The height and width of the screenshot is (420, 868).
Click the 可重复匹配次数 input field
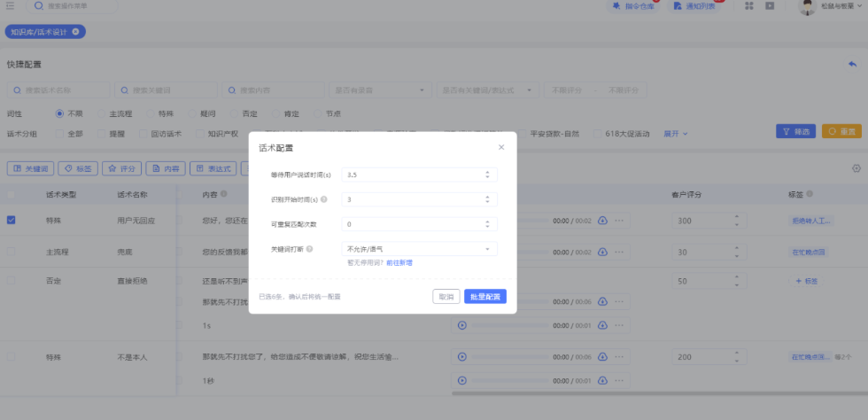pos(419,224)
